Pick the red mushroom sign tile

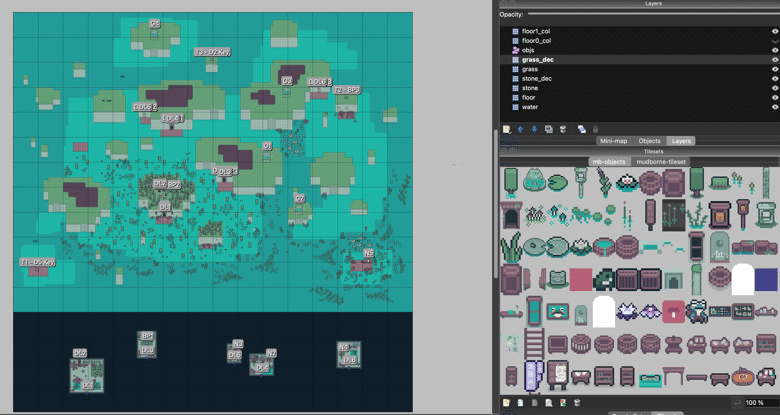674,311
